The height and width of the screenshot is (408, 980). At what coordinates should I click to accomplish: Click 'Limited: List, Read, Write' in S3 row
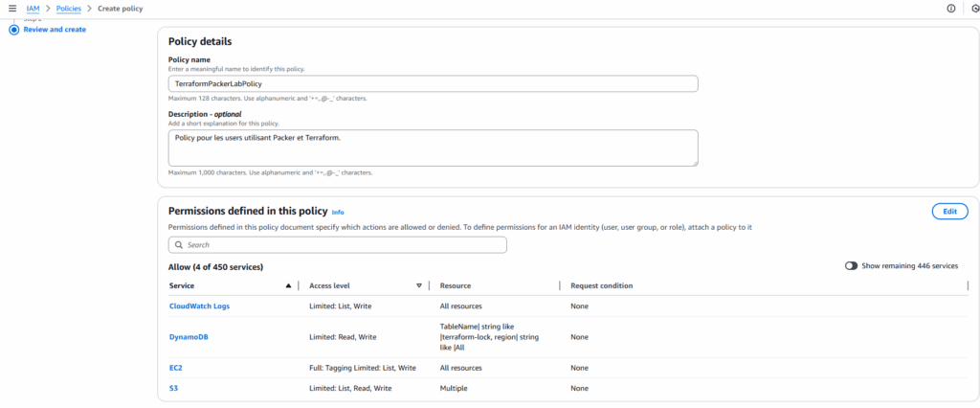[350, 388]
